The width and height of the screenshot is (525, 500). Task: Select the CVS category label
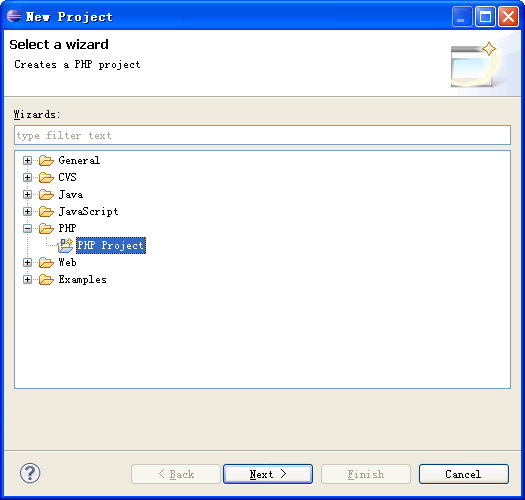click(x=67, y=177)
